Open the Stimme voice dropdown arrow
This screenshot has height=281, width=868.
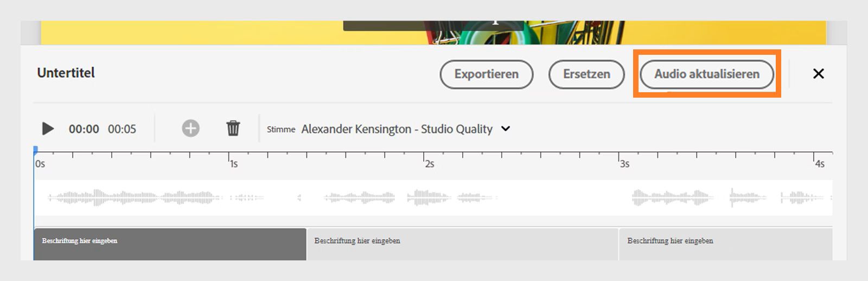[x=506, y=129]
